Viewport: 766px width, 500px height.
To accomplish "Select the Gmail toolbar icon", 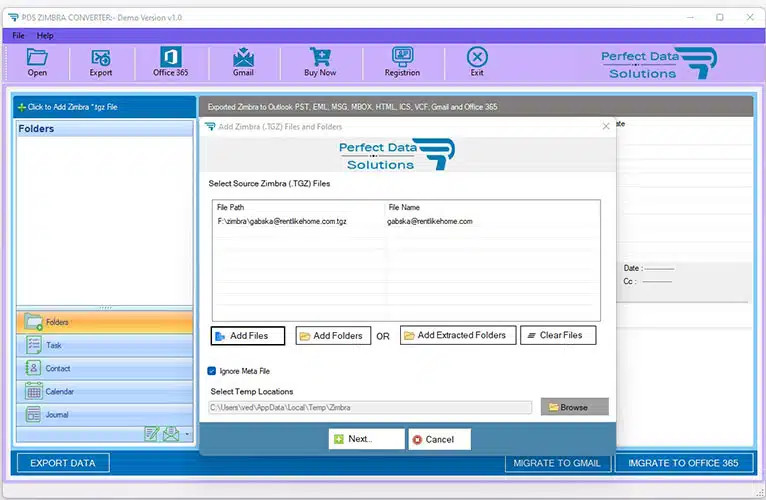I will [243, 63].
